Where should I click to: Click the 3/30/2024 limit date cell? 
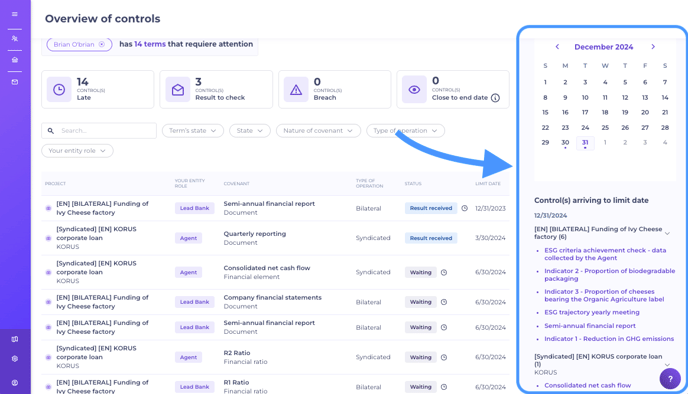[490, 238]
